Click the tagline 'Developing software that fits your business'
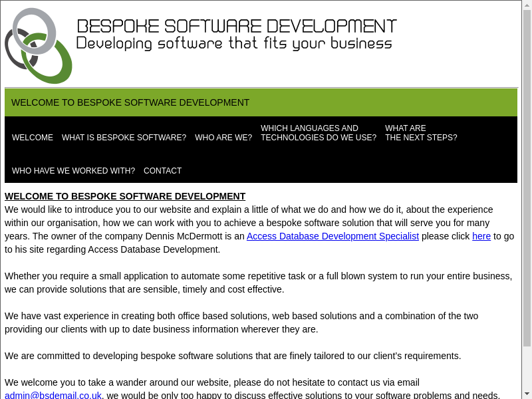The height and width of the screenshot is (399, 532). tap(234, 44)
